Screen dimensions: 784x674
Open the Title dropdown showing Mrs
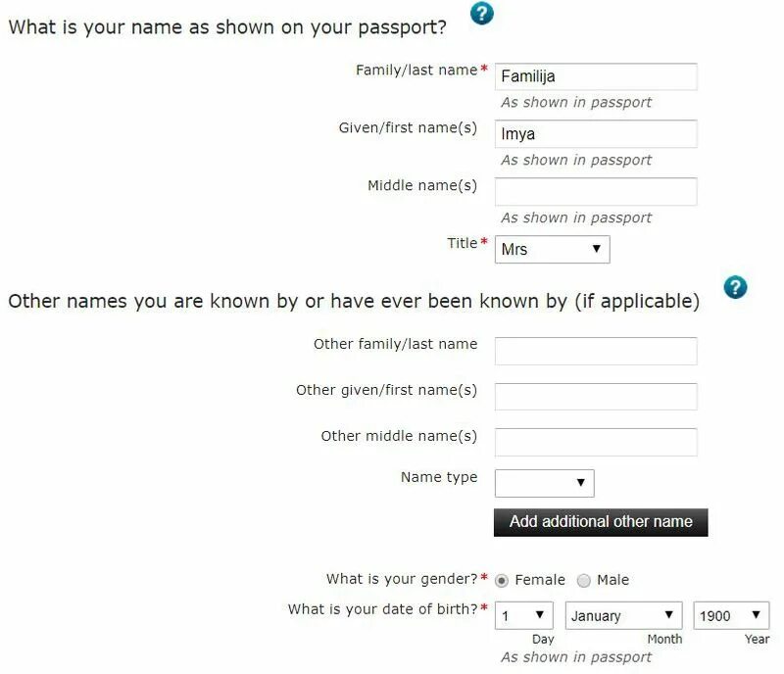[552, 249]
